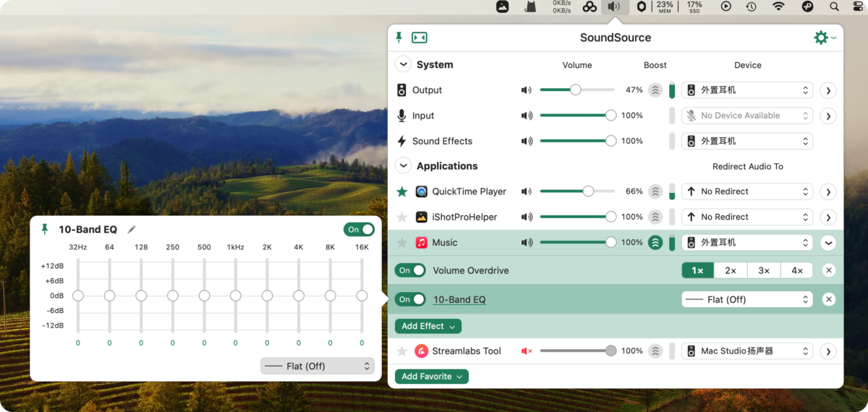Open Spotlight search in menu bar

pyautogui.click(x=835, y=7)
